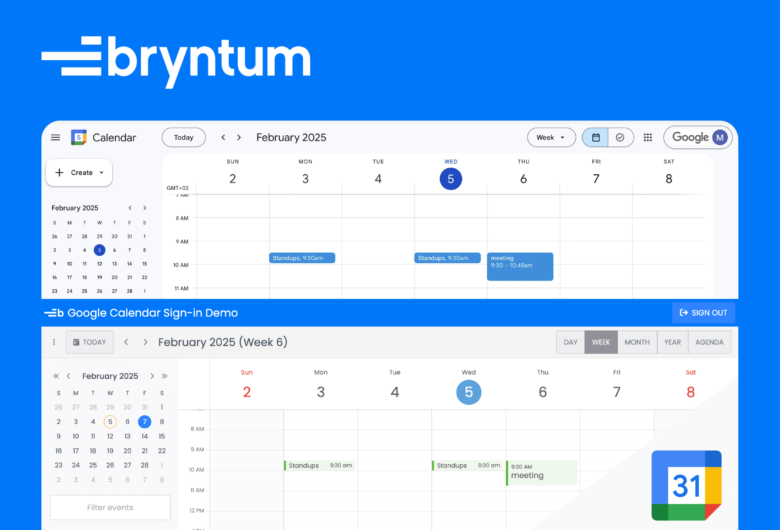Select day 28 in Bryntum date picker
The width and height of the screenshot is (780, 530).
(144, 465)
